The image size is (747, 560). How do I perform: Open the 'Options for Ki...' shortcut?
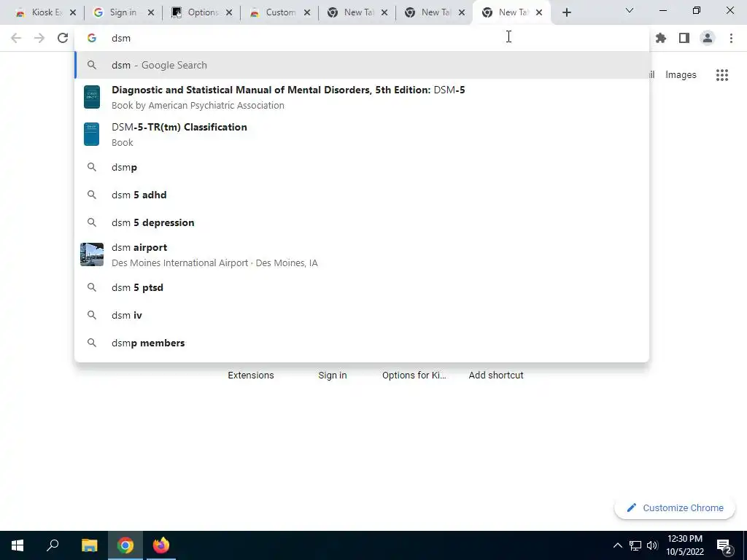(x=414, y=376)
